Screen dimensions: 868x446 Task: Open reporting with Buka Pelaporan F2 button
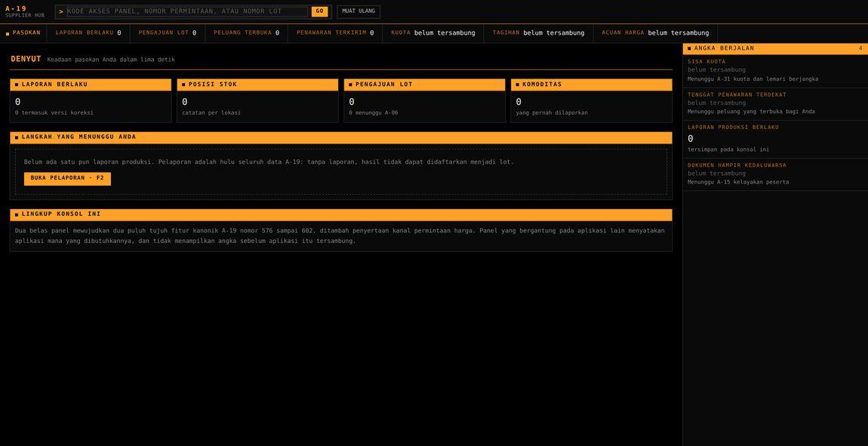point(67,179)
